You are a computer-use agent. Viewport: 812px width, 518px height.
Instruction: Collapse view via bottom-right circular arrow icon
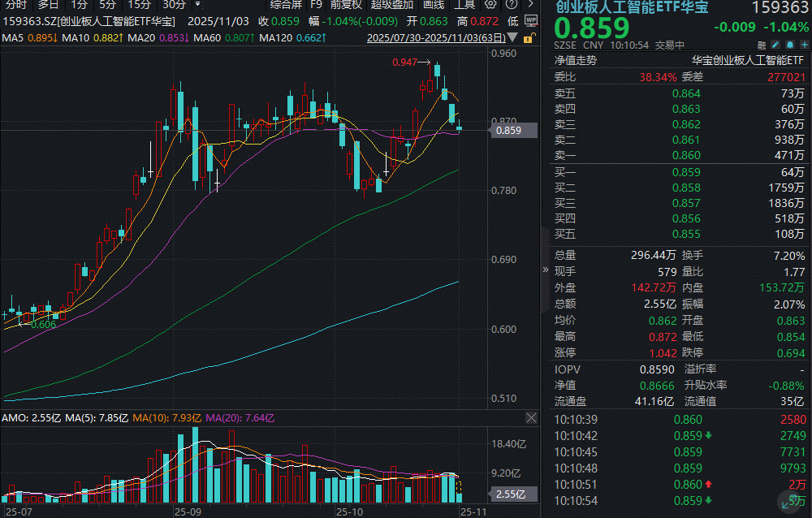[788, 501]
